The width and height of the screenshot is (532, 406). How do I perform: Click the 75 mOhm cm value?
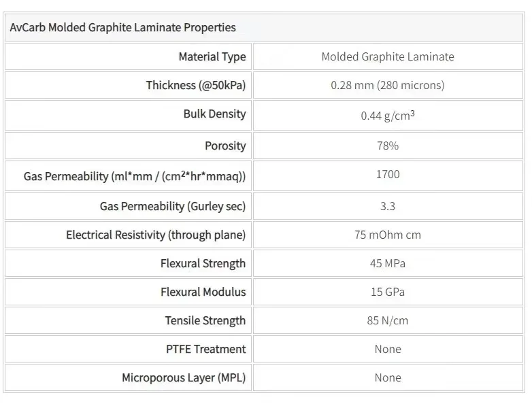tap(387, 235)
